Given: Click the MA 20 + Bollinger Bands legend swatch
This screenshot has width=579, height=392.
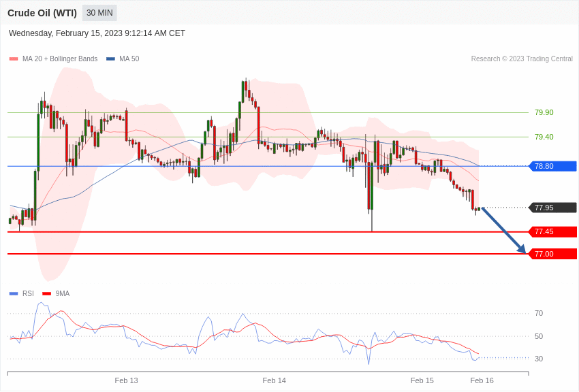Looking at the screenshot, I should click(14, 59).
